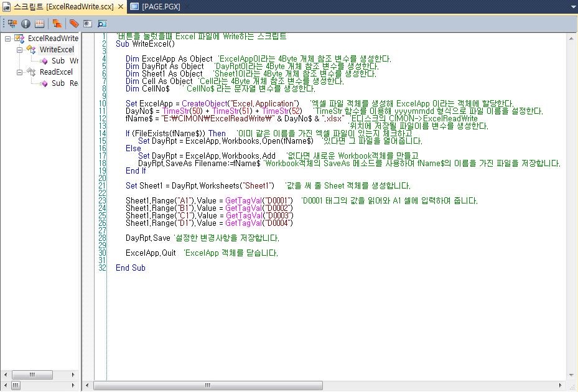Click the tree panel upper scrollbar thumb
This screenshot has height=392, width=578.
[32, 375]
